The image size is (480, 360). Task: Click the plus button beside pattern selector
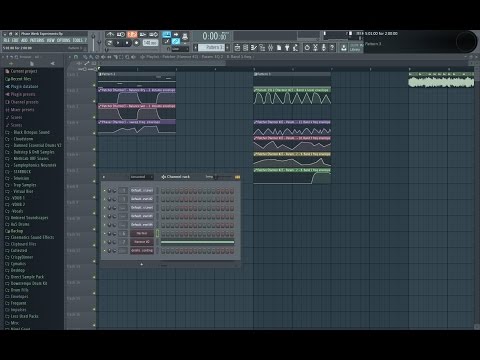click(x=228, y=48)
